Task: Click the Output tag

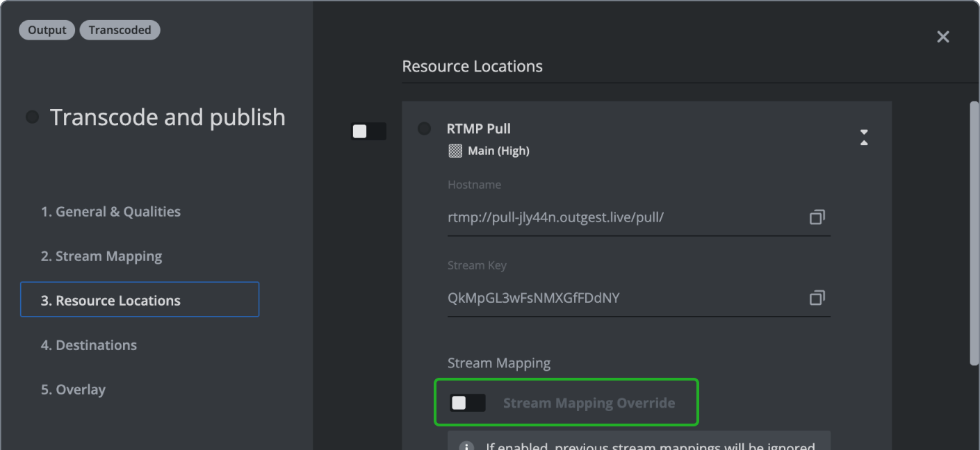Action: tap(47, 30)
